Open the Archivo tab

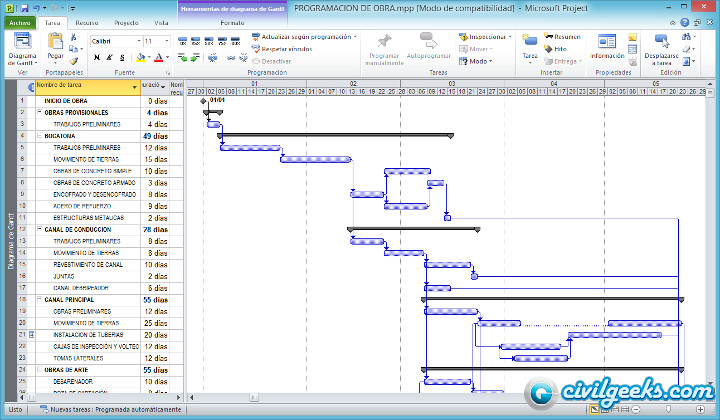[x=19, y=21]
